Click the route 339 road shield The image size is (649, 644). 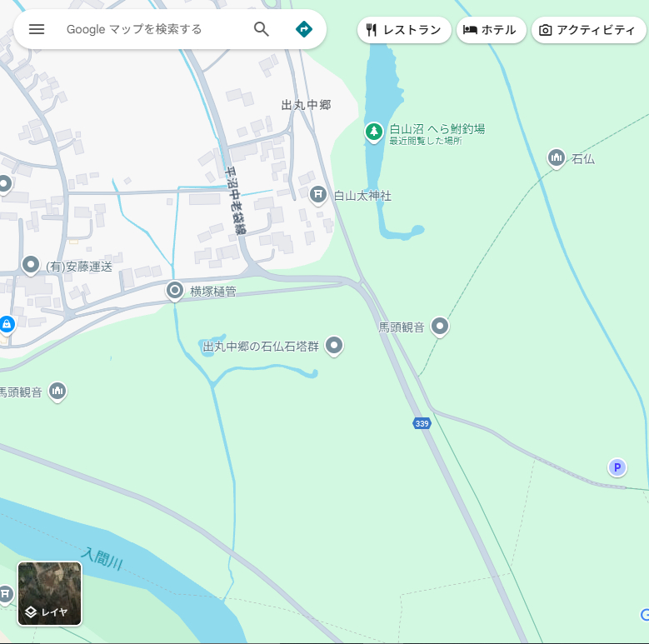coord(422,423)
